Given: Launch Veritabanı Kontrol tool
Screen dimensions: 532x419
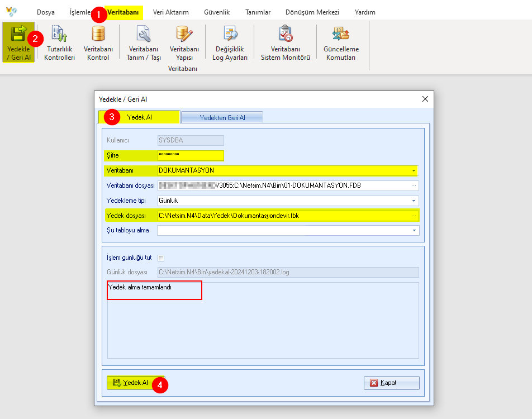Looking at the screenshot, I should (x=98, y=43).
